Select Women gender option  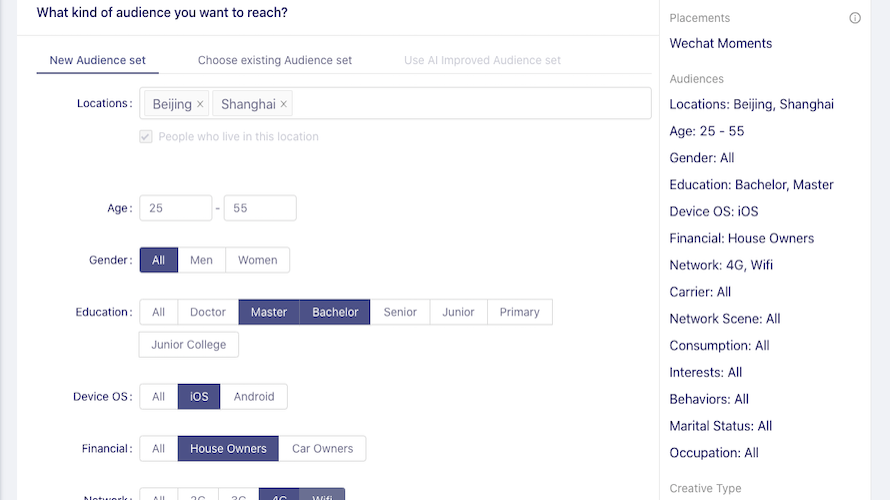point(257,260)
